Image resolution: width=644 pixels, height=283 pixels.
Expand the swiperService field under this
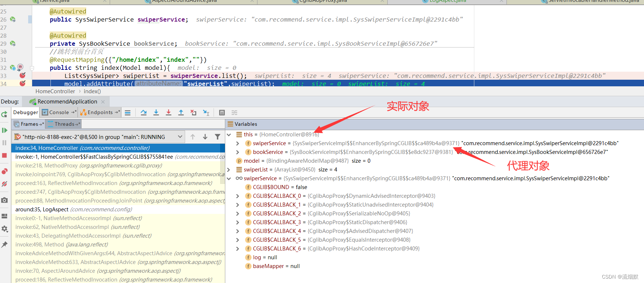pyautogui.click(x=238, y=143)
